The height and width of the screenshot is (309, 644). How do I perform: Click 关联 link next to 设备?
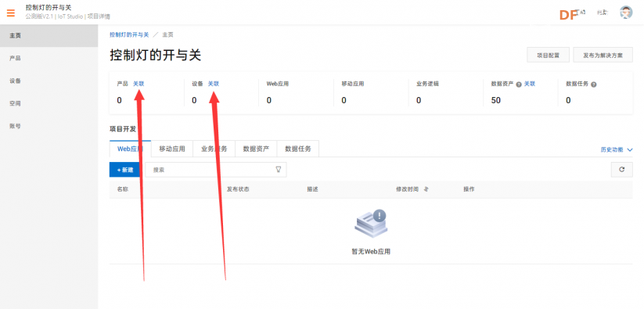213,84
